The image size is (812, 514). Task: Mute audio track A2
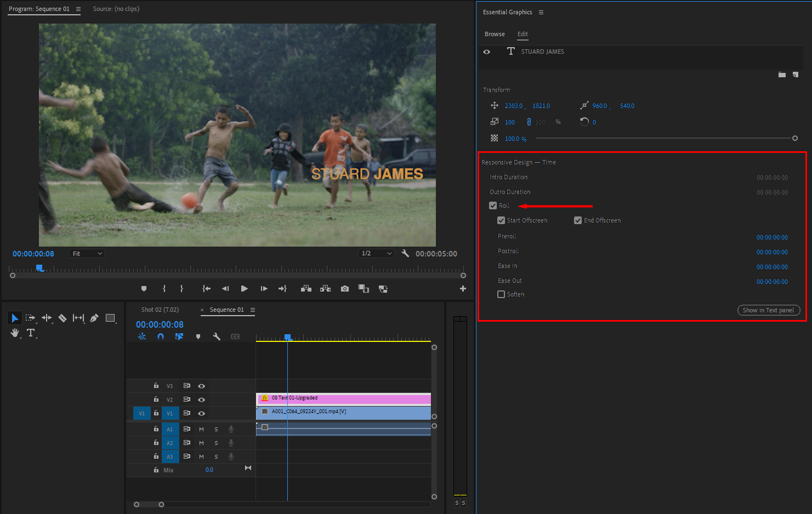coord(201,442)
